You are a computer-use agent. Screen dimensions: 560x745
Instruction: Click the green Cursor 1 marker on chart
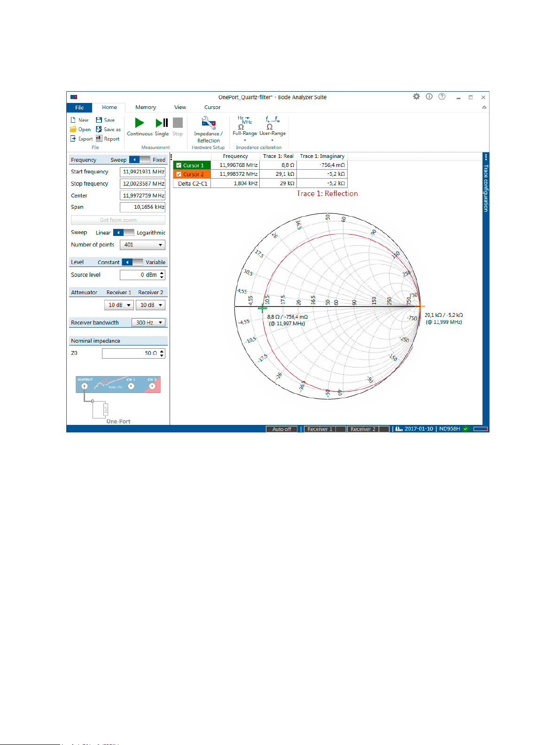coord(263,308)
